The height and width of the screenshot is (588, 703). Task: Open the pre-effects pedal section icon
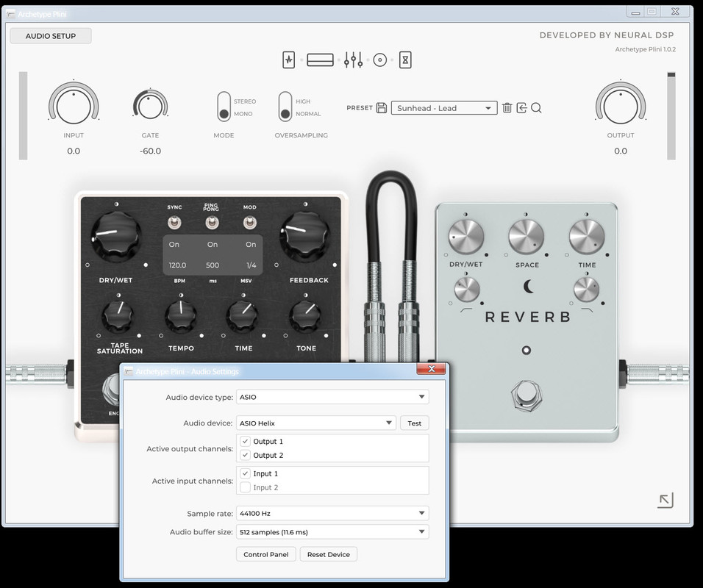(x=289, y=60)
